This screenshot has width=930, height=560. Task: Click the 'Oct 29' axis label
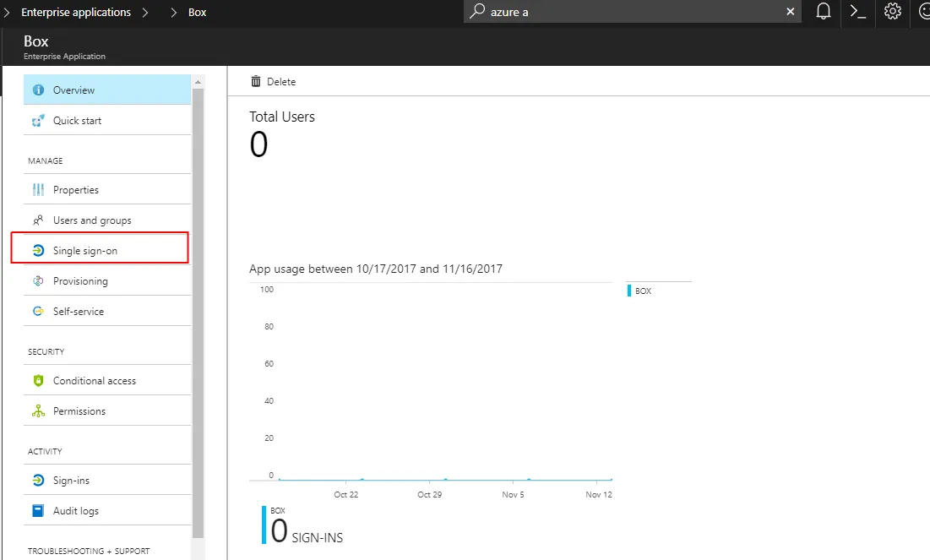429,494
